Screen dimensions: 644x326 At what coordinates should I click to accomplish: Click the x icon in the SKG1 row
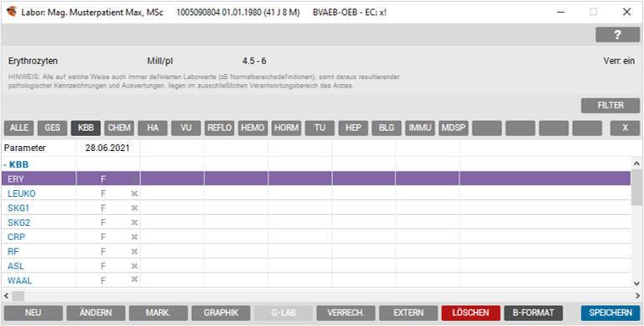[134, 208]
